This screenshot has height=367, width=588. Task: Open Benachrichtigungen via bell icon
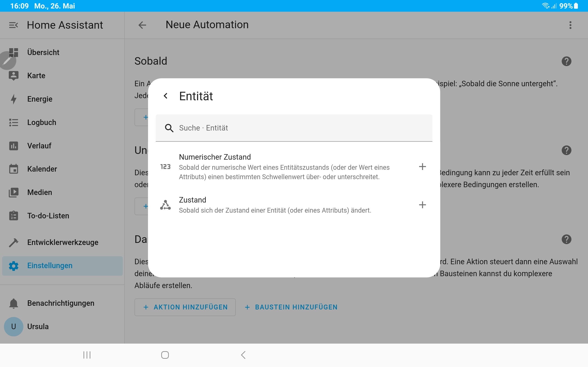click(14, 303)
